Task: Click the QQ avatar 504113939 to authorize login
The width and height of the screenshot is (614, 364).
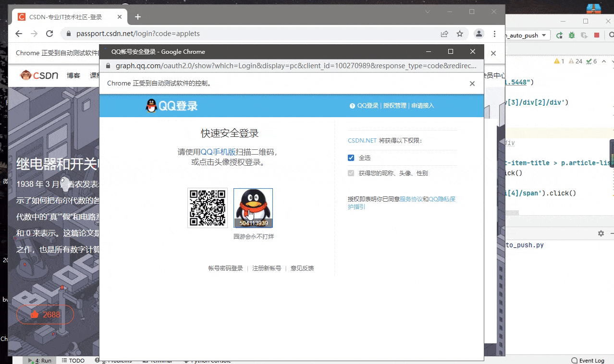Action: pyautogui.click(x=253, y=208)
